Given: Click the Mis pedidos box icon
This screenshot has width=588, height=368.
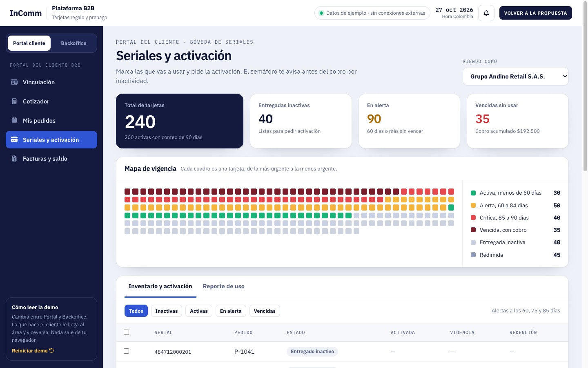Looking at the screenshot, I should tap(14, 120).
